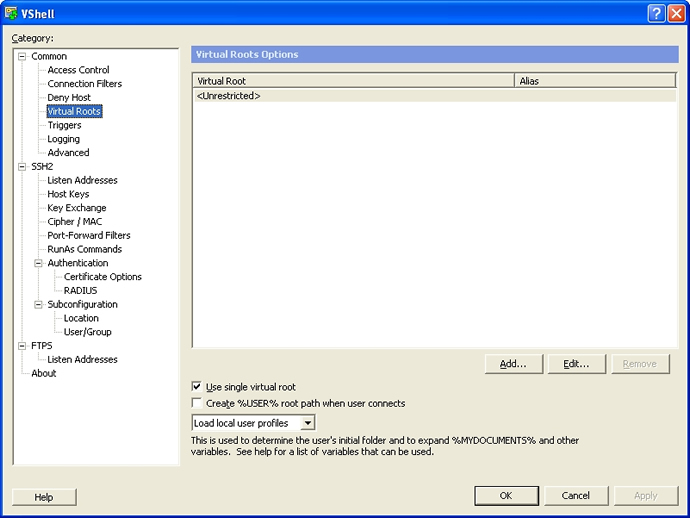Screen dimensions: 690x518
Task: Select Port-Forward Filters category
Action: (89, 235)
